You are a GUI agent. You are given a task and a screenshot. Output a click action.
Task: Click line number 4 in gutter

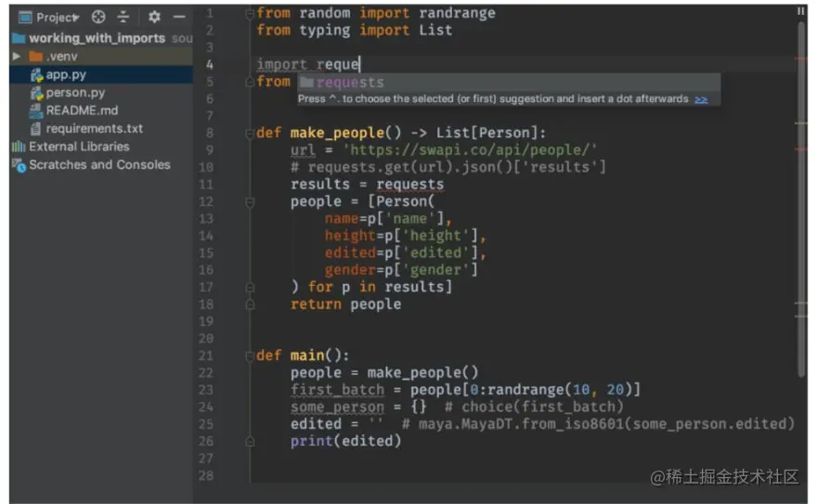pos(209,65)
